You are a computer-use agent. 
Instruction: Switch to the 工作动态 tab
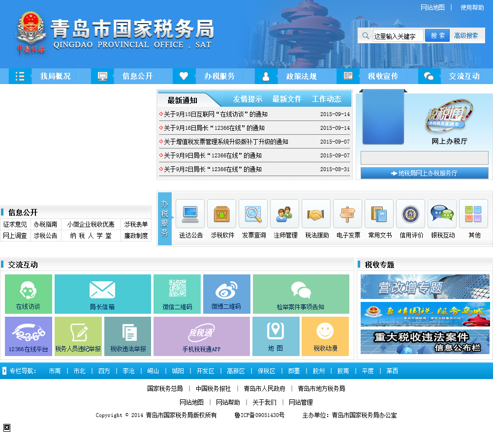[x=326, y=99]
